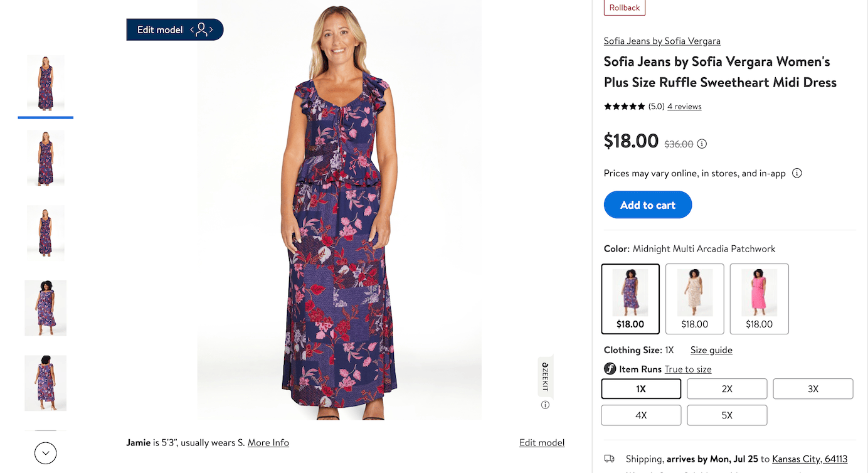Viewport: 868px width, 473px height.
Task: Click the model silhouette icon in Edit model
Action: click(x=201, y=29)
